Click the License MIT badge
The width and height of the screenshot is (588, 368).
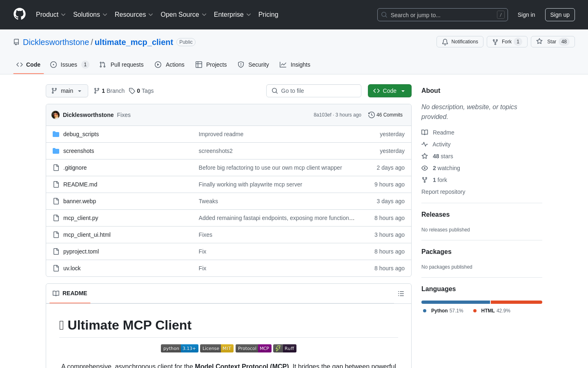[217, 348]
